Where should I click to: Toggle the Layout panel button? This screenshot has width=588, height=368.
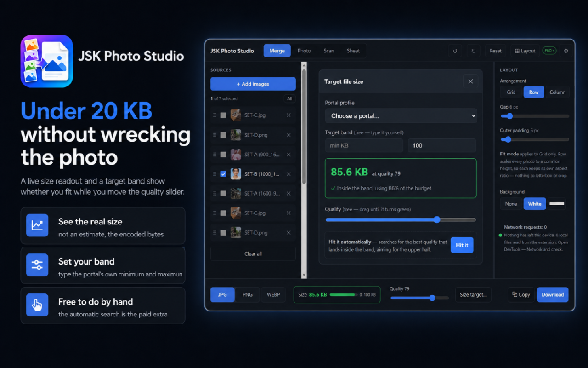click(x=525, y=51)
